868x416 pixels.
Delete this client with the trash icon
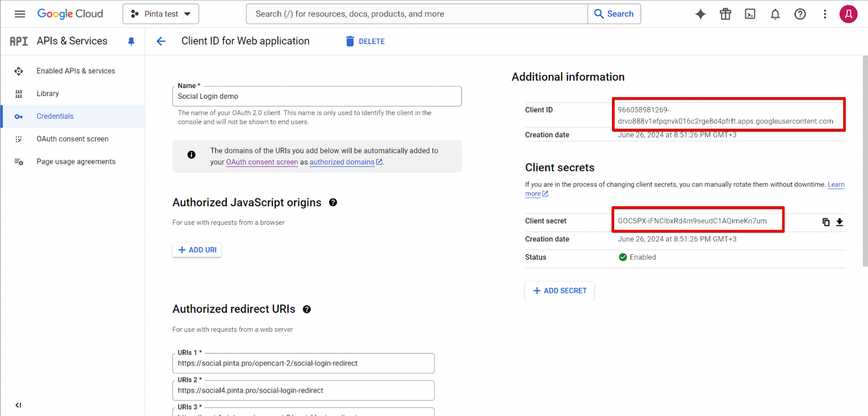350,41
